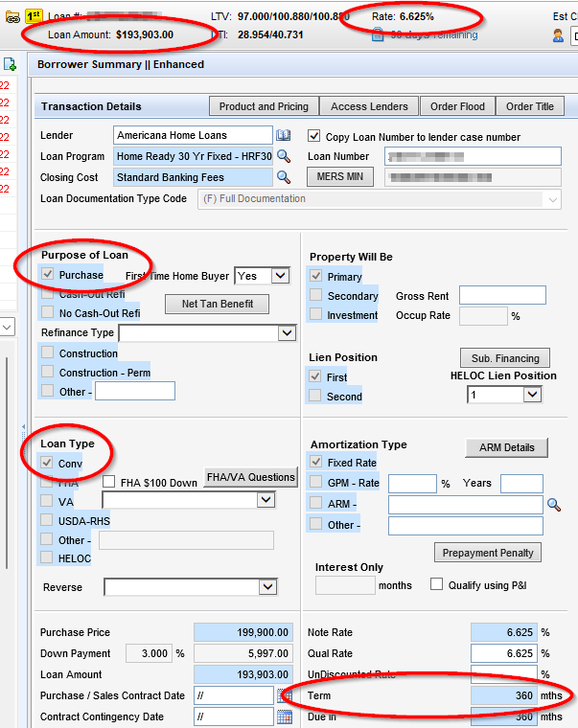
Task: Expand the Refinance Type dropdown
Action: (x=287, y=333)
